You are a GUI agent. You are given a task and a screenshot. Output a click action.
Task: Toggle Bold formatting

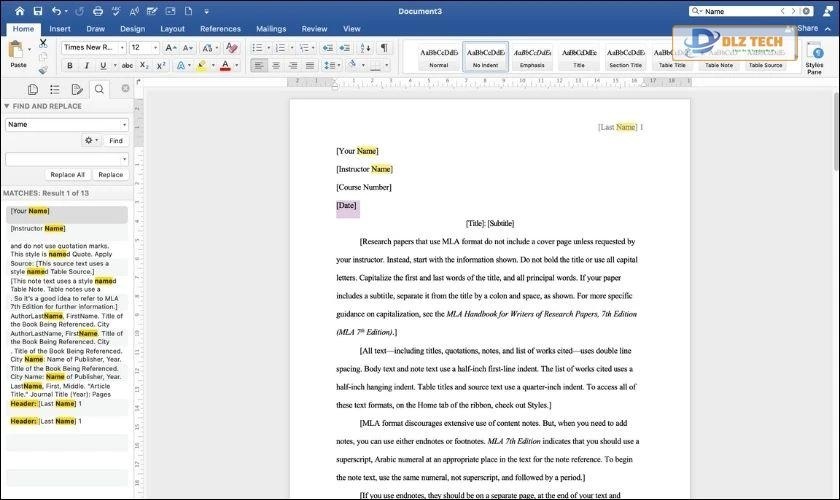pyautogui.click(x=70, y=66)
